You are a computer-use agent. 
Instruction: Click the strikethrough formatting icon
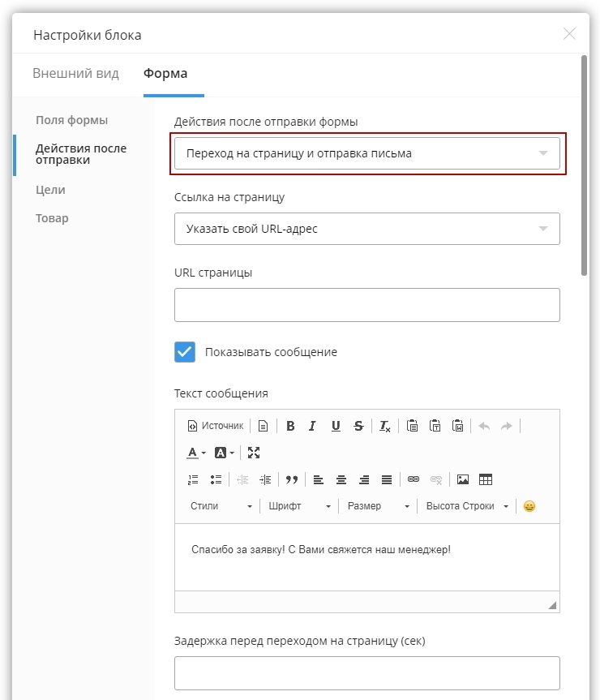[x=358, y=426]
